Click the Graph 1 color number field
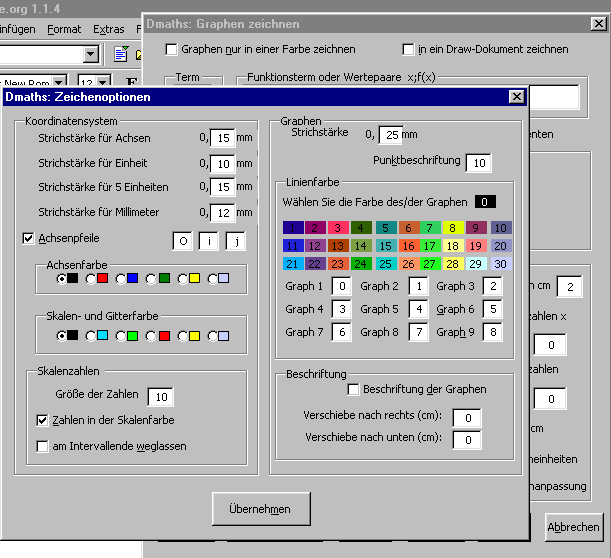The width and height of the screenshot is (611, 558). pyautogui.click(x=342, y=286)
